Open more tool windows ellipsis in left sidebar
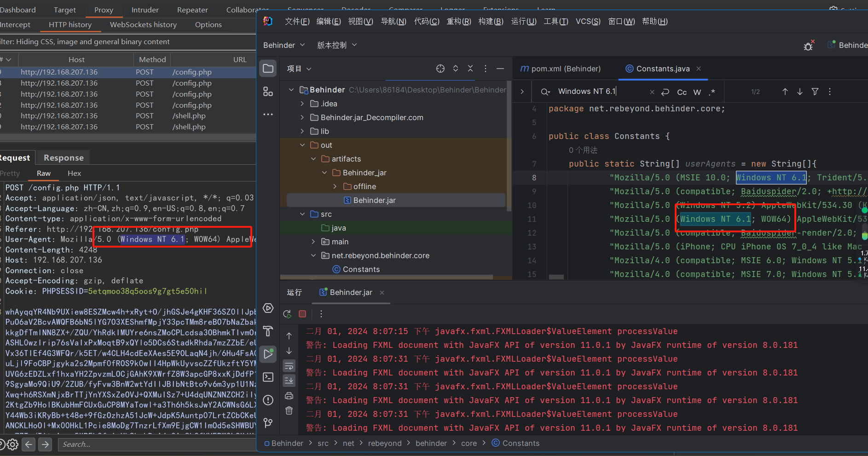Screen dimensions: 868x456 click(268, 114)
